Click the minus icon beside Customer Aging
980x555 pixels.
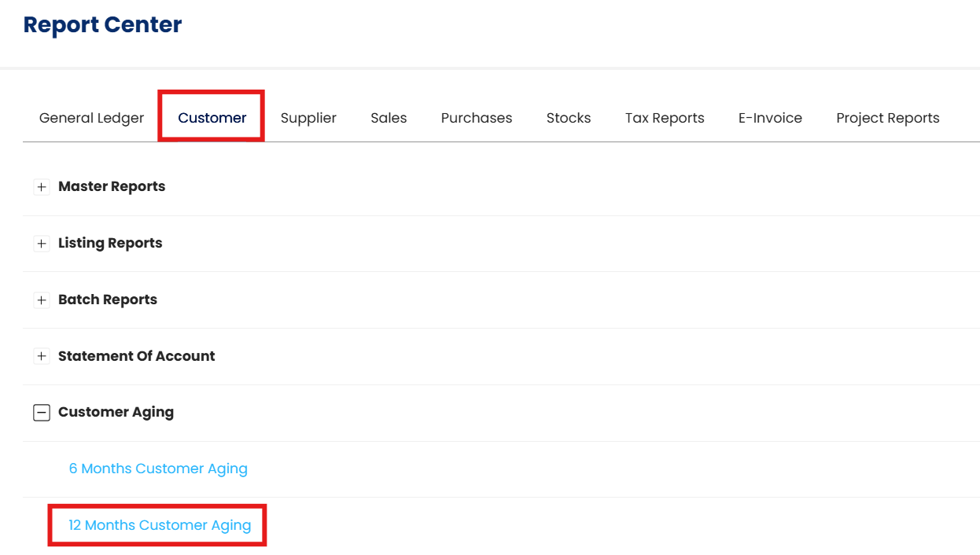coord(42,413)
